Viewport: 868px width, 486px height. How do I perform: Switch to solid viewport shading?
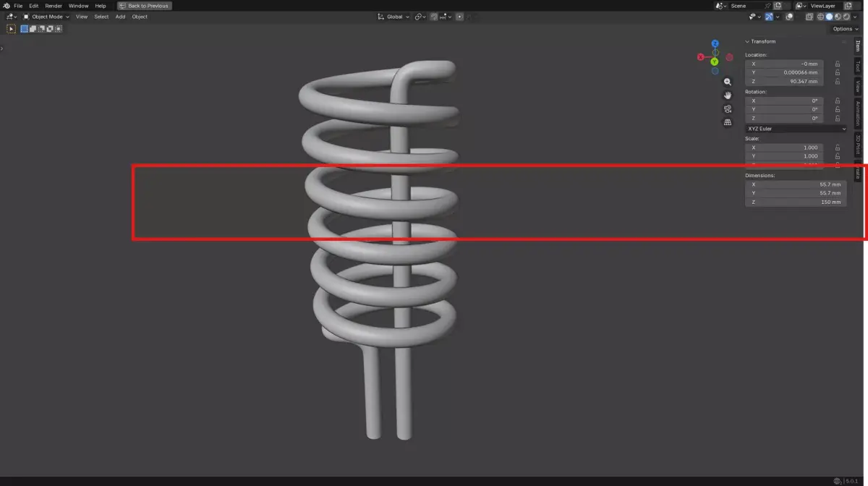coord(830,17)
